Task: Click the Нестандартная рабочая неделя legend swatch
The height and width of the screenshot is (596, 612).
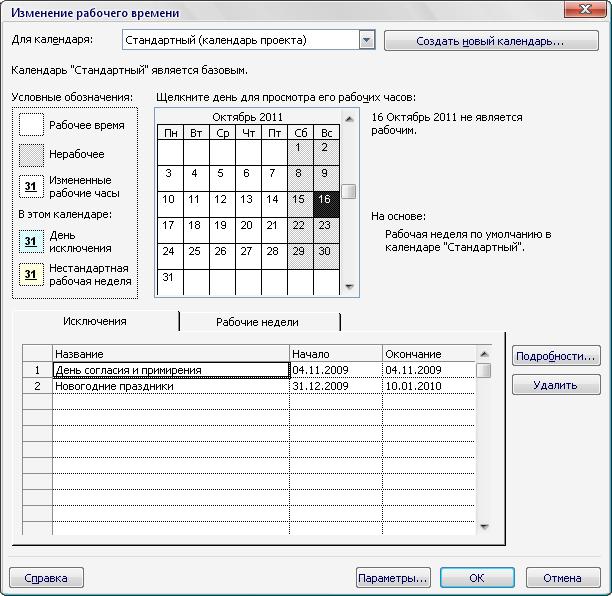Action: point(32,274)
